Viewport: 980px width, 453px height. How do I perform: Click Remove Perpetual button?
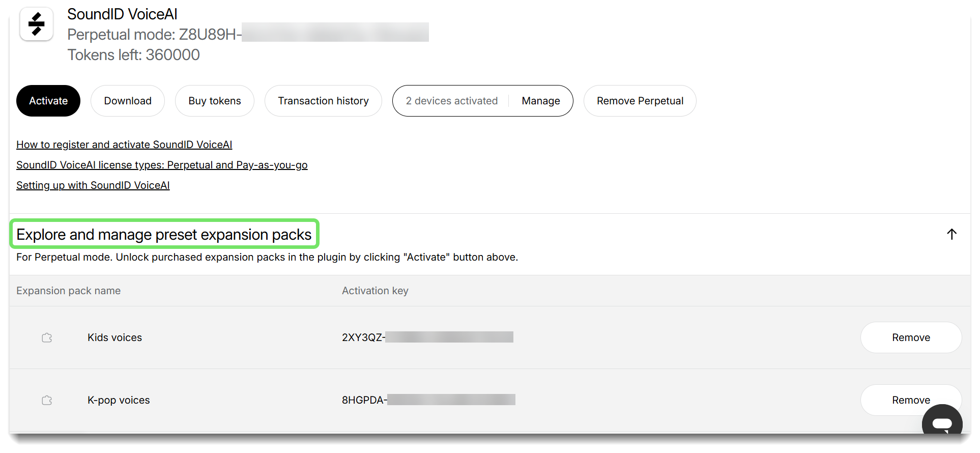tap(640, 101)
